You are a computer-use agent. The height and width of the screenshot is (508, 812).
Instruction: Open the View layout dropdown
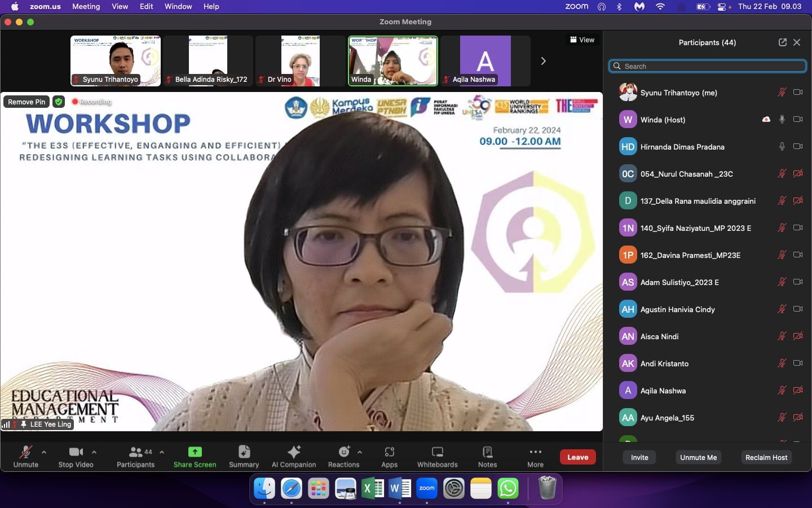point(582,40)
